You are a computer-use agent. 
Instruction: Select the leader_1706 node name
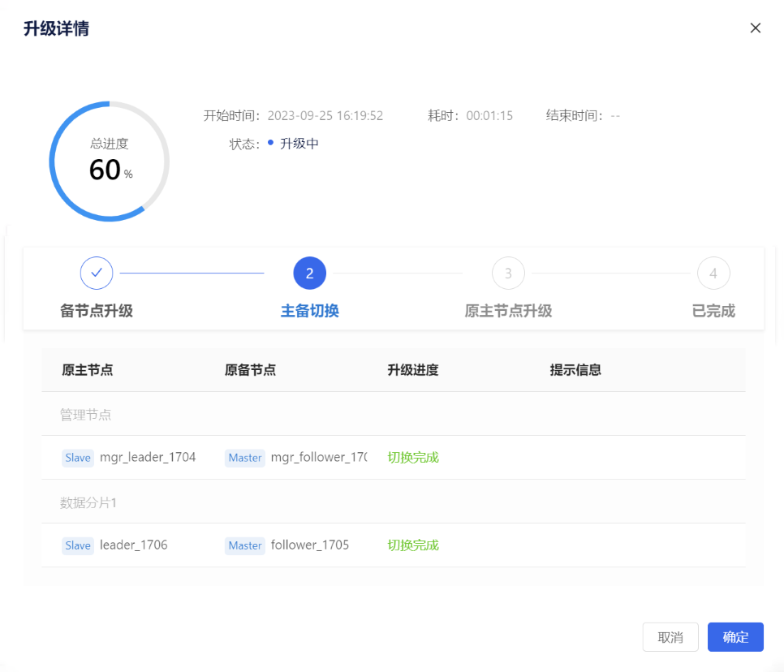[133, 545]
